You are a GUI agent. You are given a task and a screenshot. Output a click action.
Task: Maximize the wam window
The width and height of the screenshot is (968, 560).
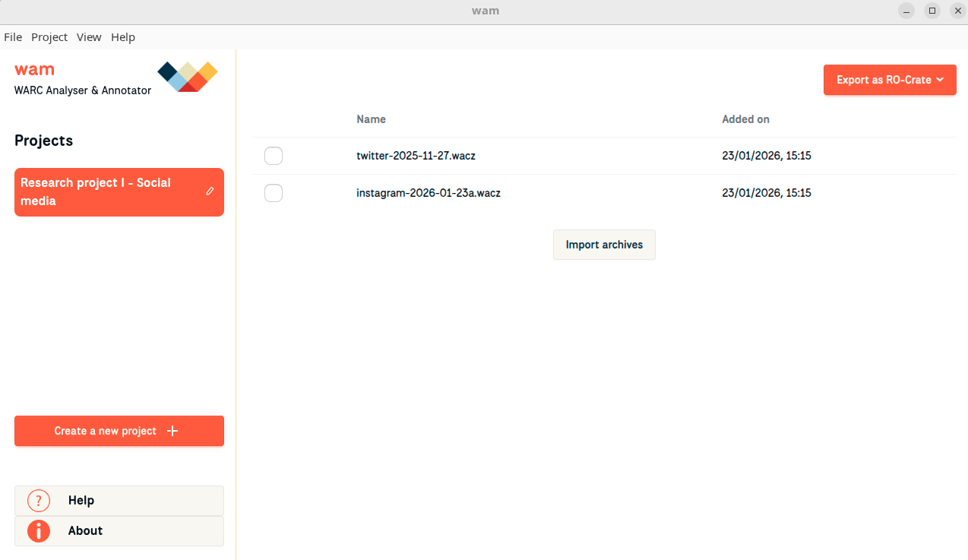coord(932,11)
